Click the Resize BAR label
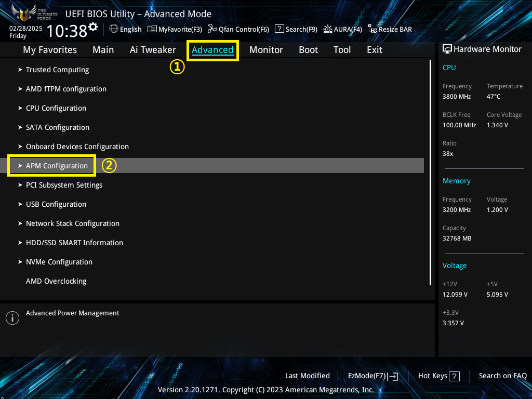Viewport: 532px width, 399px height. tap(395, 29)
